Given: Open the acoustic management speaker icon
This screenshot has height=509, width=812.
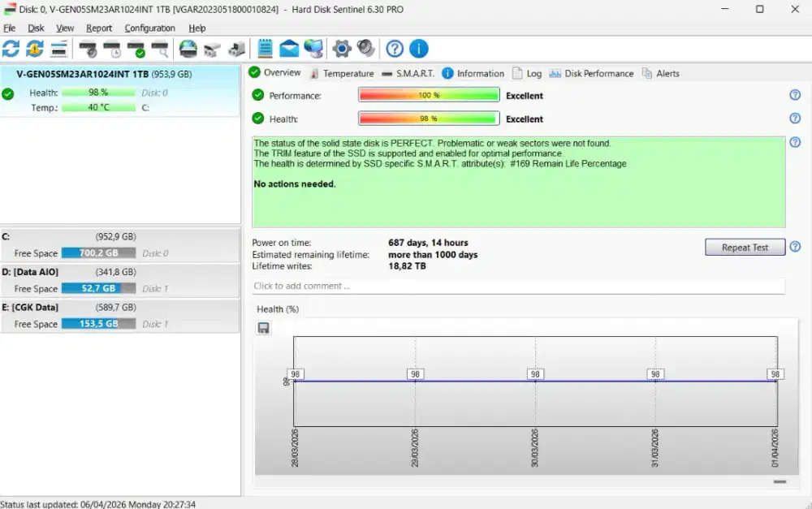Looking at the screenshot, I should [365, 49].
